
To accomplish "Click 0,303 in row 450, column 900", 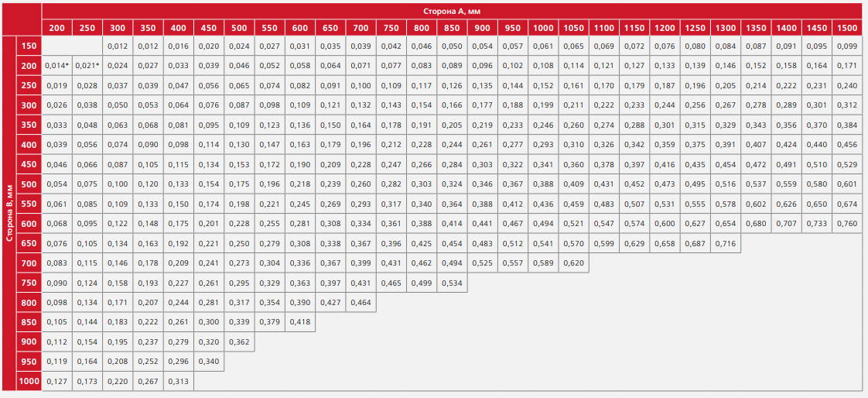I will tap(482, 165).
